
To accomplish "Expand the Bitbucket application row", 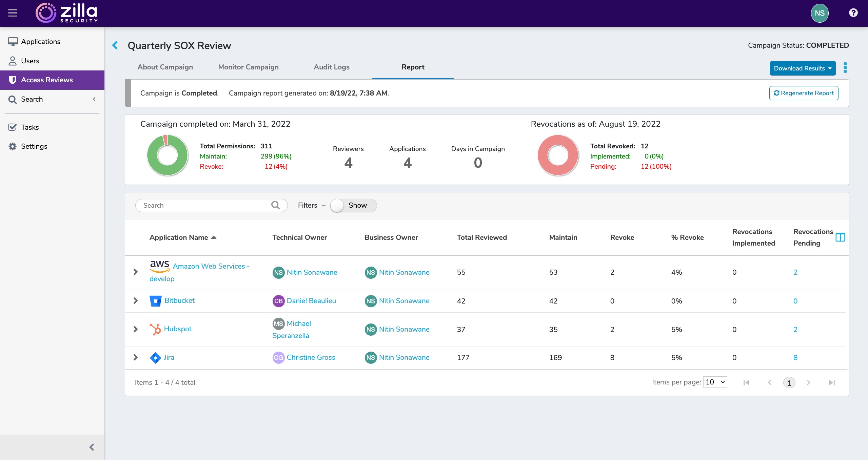I will coord(136,301).
